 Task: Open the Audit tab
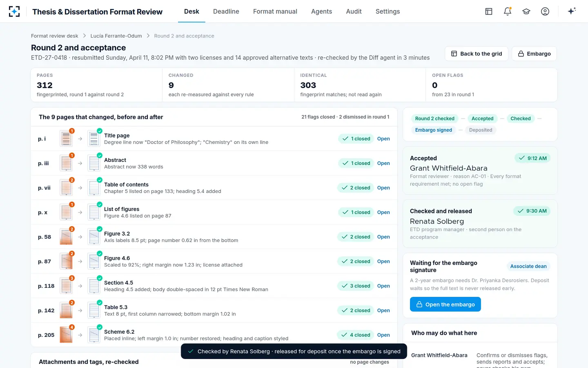354,11
